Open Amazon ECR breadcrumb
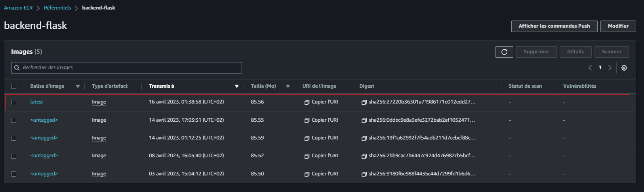Screen dimensions: 644x192 point(18,8)
